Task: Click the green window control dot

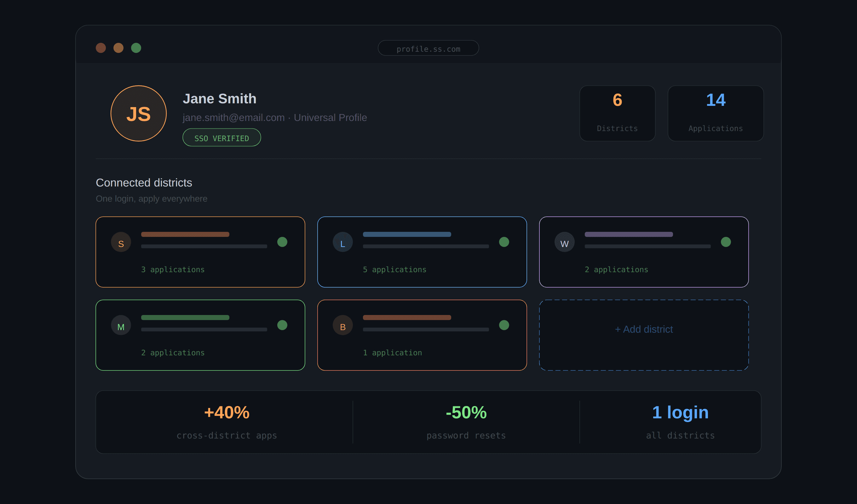Action: pyautogui.click(x=136, y=48)
